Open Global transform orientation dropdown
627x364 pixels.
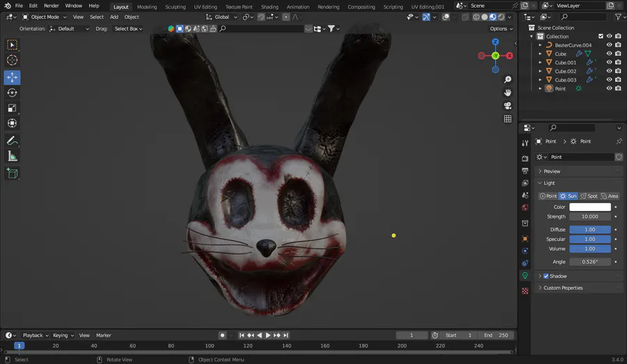click(222, 17)
